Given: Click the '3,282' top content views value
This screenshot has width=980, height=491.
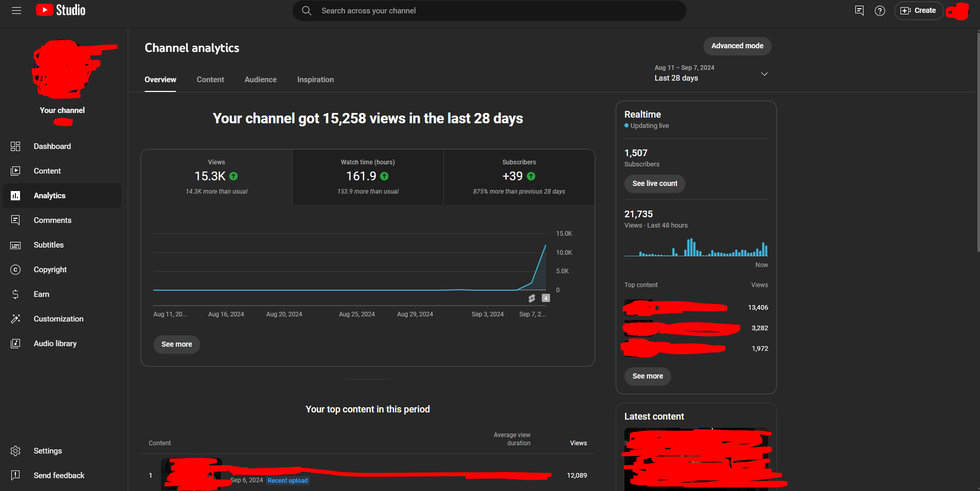Looking at the screenshot, I should pyautogui.click(x=760, y=328).
